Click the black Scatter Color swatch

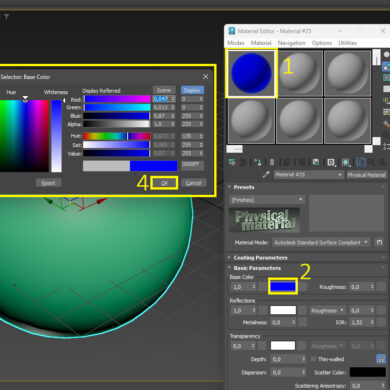click(367, 372)
